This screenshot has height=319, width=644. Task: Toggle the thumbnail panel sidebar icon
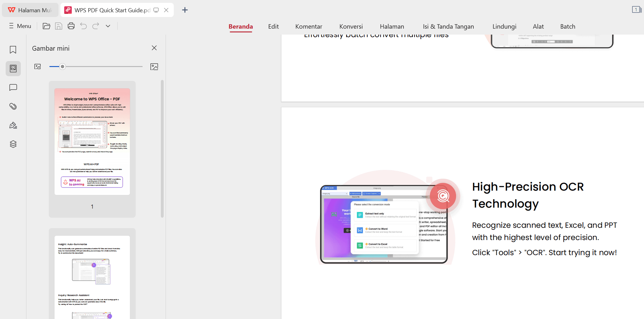[13, 68]
